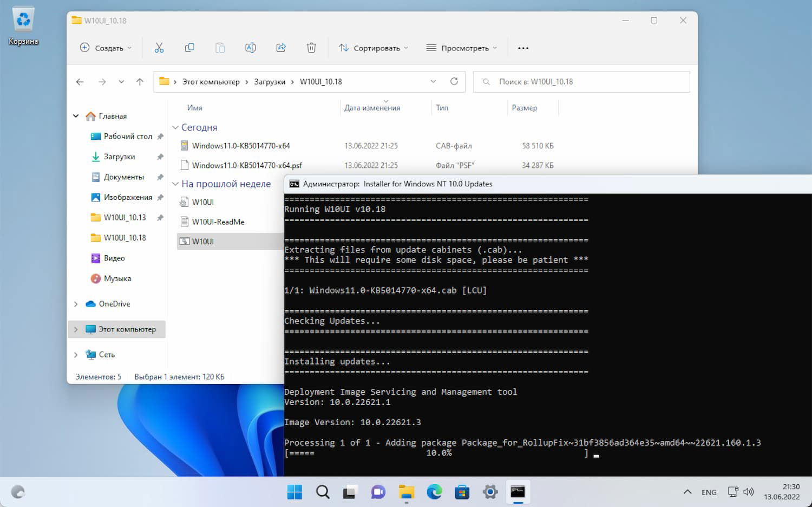
Task: Open the Сортировать sort dropdown
Action: pyautogui.click(x=374, y=48)
